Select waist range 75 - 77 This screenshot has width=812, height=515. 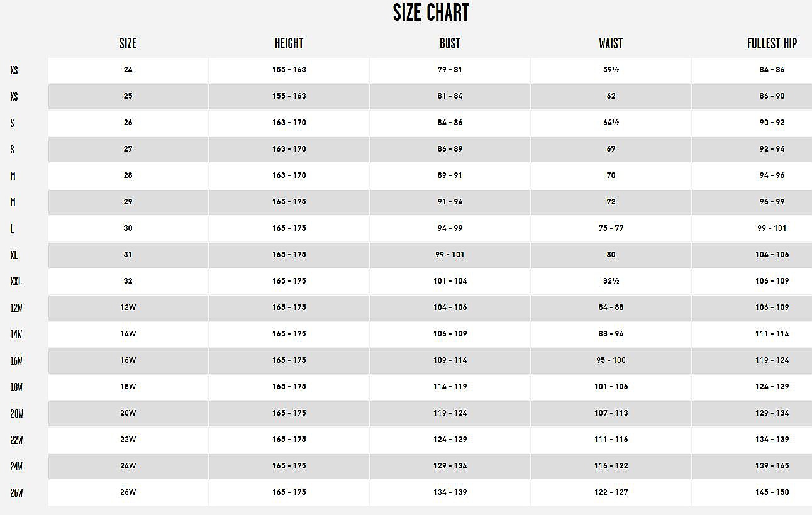pos(611,228)
